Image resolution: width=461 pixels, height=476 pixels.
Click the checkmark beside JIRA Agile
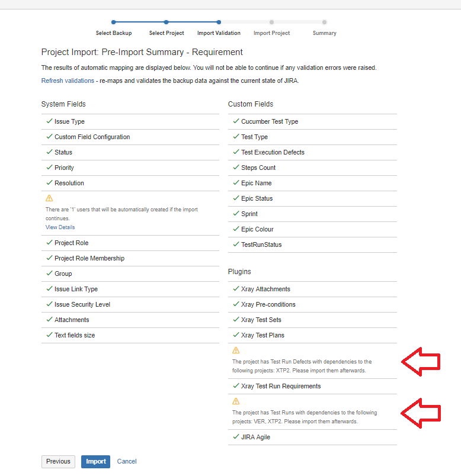pyautogui.click(x=236, y=437)
